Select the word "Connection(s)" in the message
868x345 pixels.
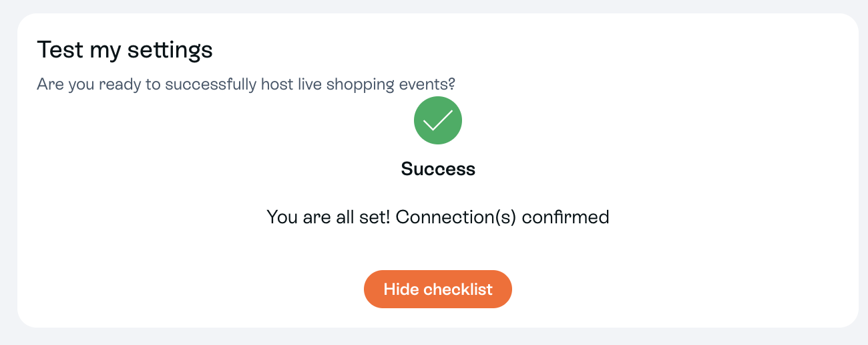456,217
